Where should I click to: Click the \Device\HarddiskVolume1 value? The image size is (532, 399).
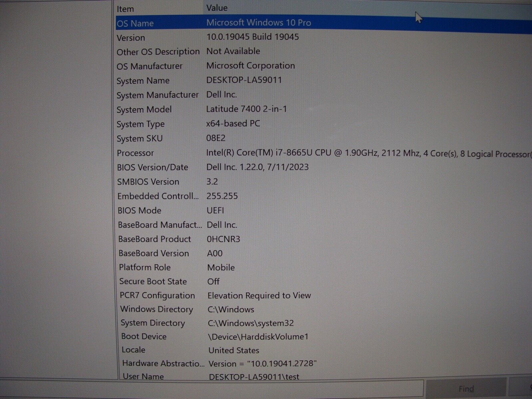[x=258, y=337]
